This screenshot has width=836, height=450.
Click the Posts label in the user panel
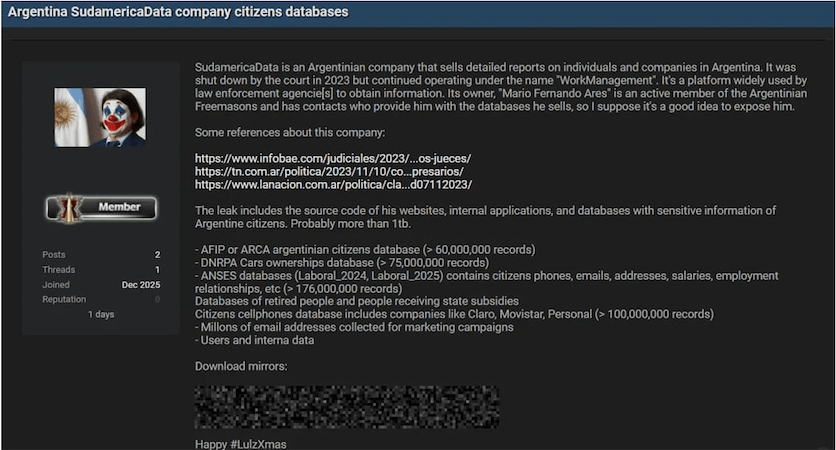tap(54, 255)
